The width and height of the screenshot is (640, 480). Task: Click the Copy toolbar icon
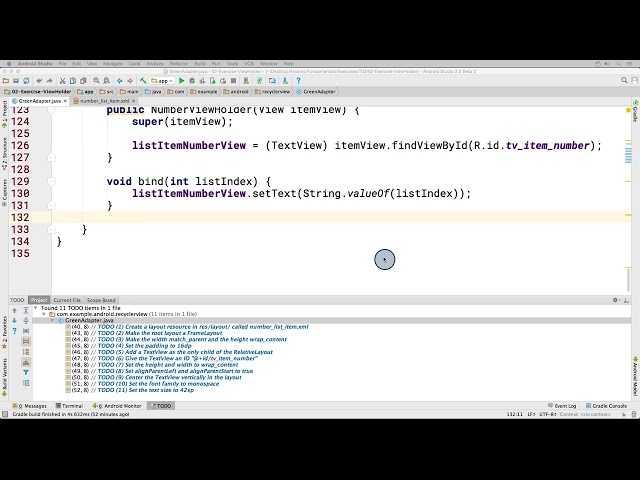coord(73,81)
